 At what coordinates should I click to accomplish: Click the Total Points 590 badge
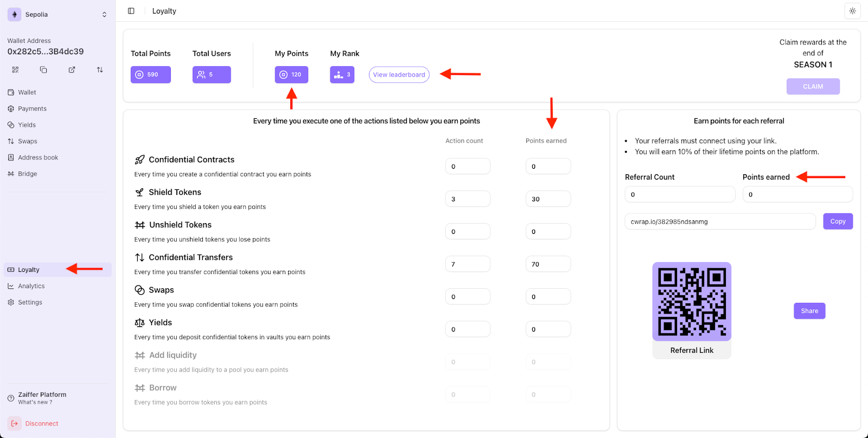tap(151, 74)
